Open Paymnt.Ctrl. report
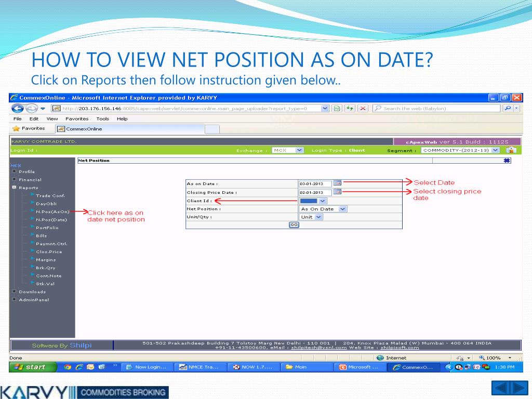Viewport: 532px width, 399px height. 51,244
